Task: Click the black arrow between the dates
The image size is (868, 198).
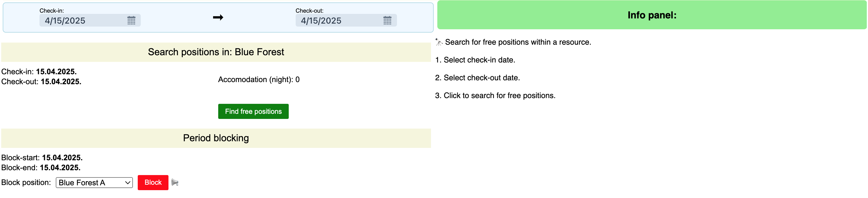Action: 218,18
